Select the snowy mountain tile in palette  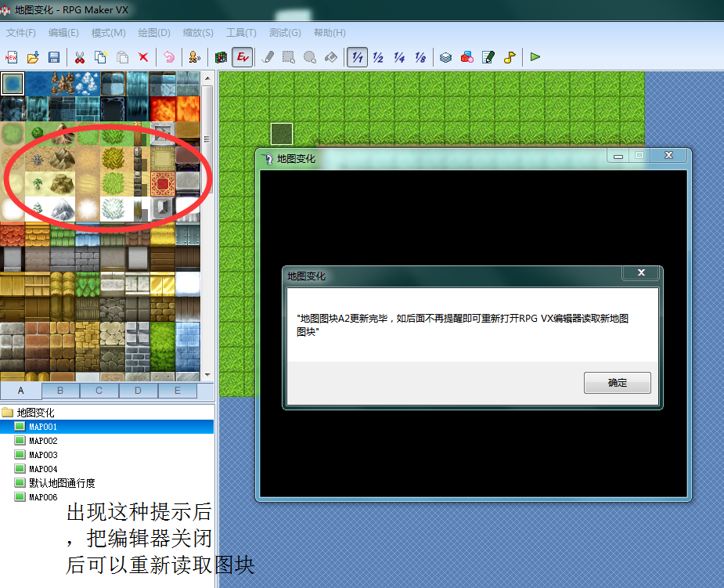pos(63,209)
